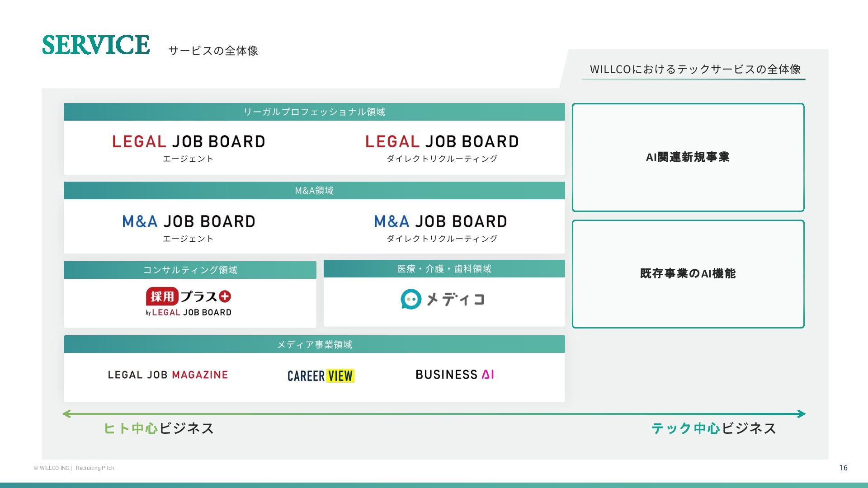Select the M&A領域 header bar
The height and width of the screenshot is (488, 868).
click(x=314, y=191)
